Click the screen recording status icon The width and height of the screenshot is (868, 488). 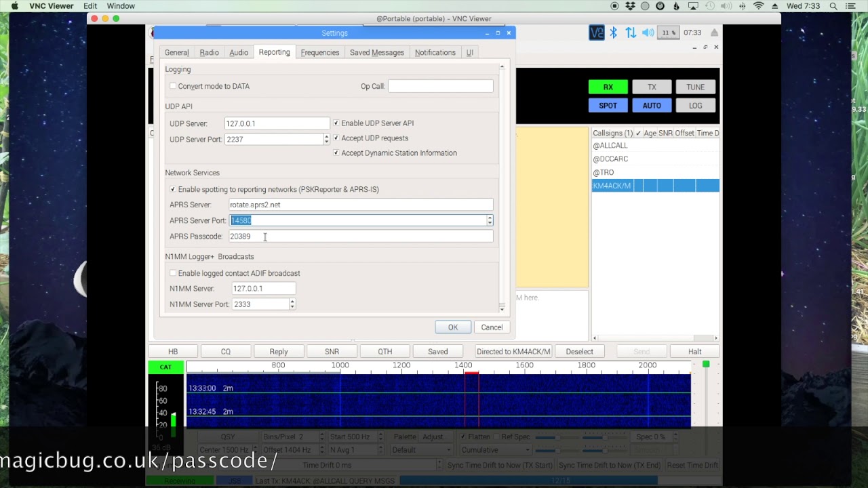point(615,6)
